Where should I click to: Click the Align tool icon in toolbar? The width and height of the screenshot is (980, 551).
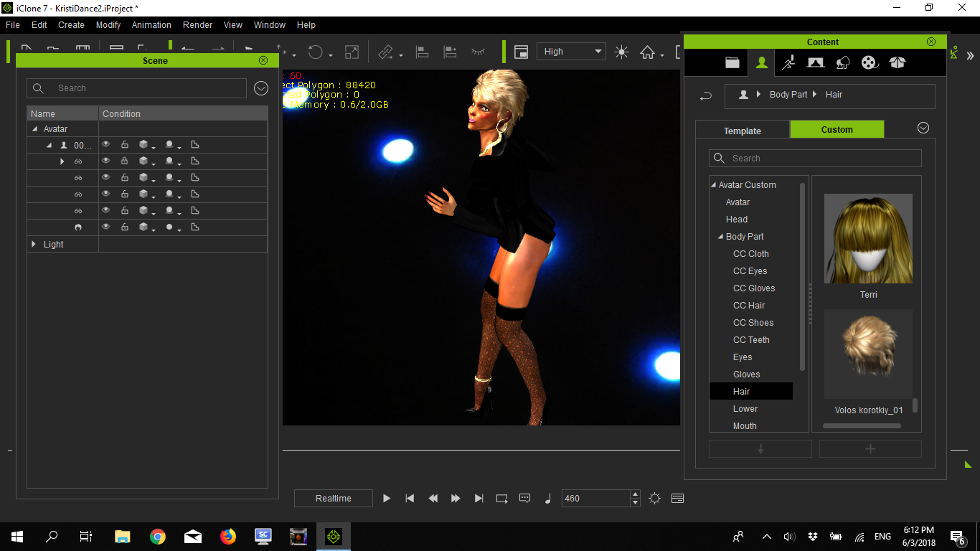pyautogui.click(x=423, y=52)
